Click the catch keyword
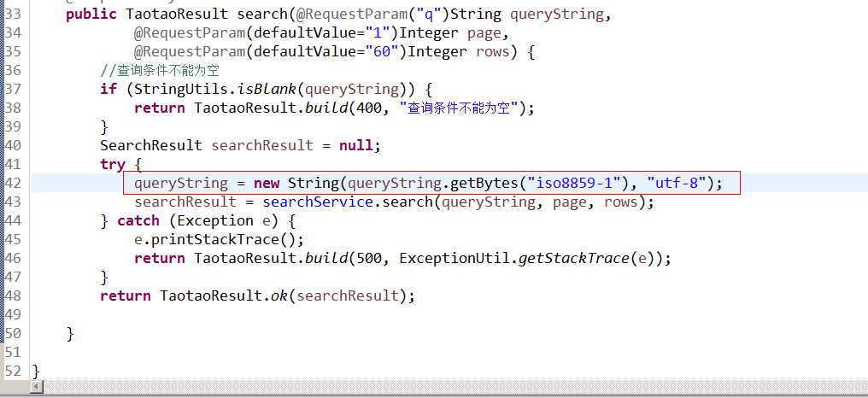Viewport: 868px width, 398px height. 138,221
